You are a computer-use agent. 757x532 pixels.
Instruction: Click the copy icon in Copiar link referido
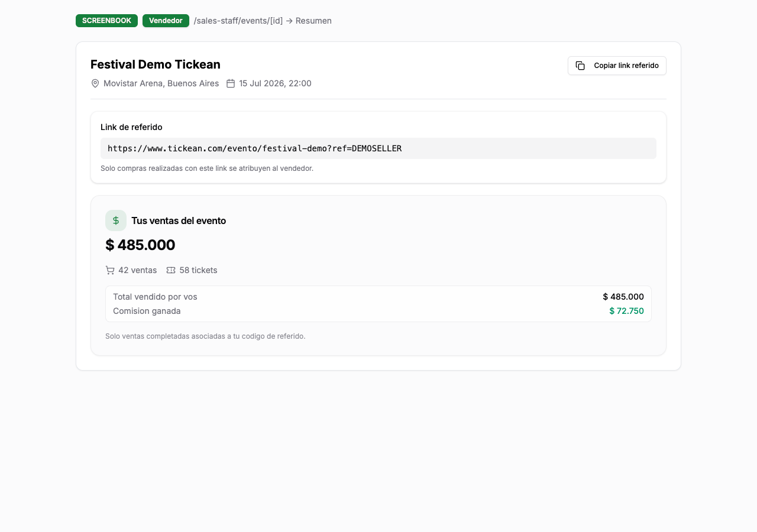[580, 66]
